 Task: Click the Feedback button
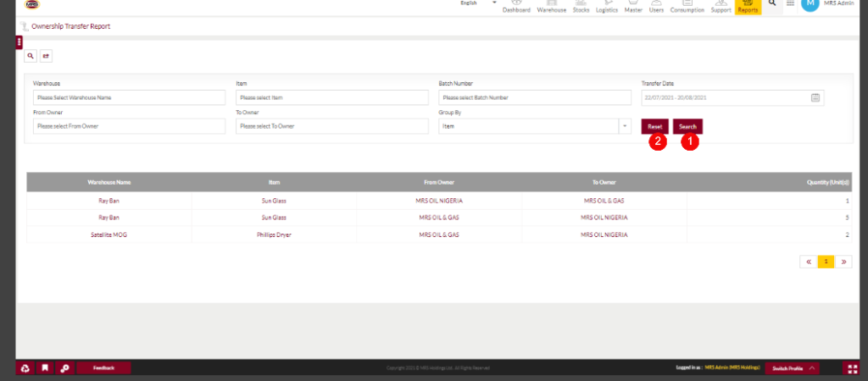[x=103, y=367]
